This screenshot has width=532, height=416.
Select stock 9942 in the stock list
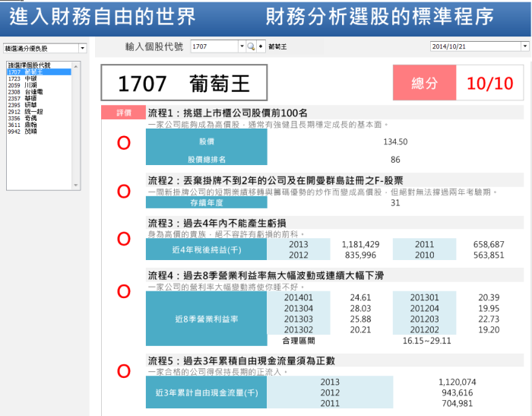[x=39, y=132]
